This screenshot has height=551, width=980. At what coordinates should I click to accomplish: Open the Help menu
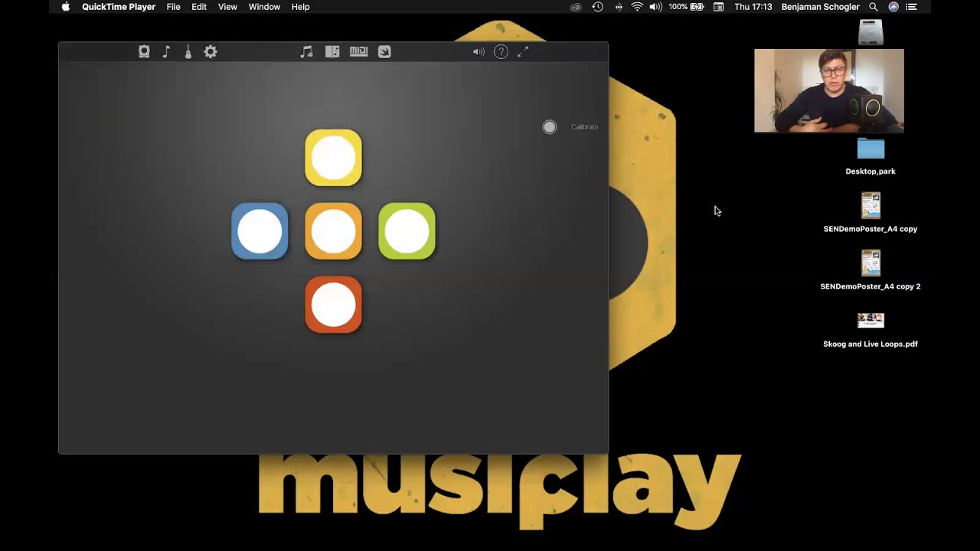point(300,7)
